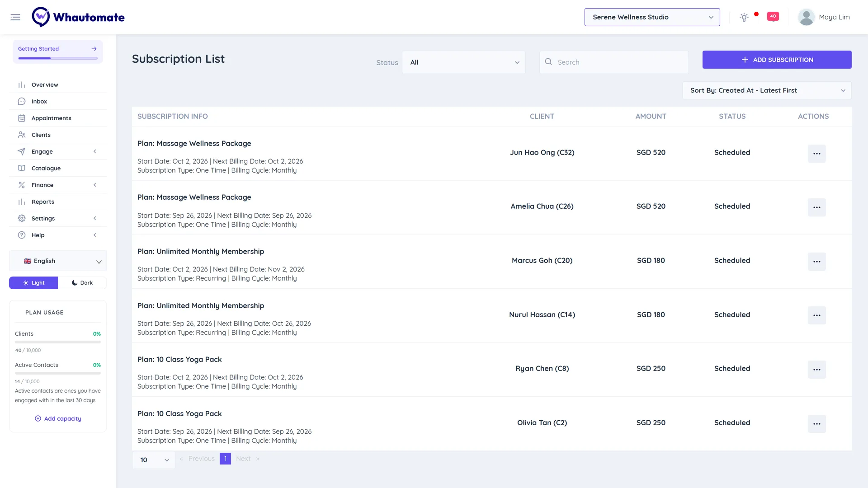Open actions menu for Ryan Chen

tap(816, 370)
